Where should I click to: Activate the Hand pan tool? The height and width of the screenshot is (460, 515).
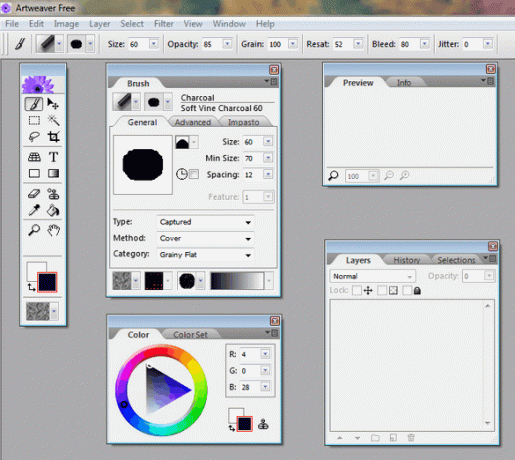click(x=53, y=230)
